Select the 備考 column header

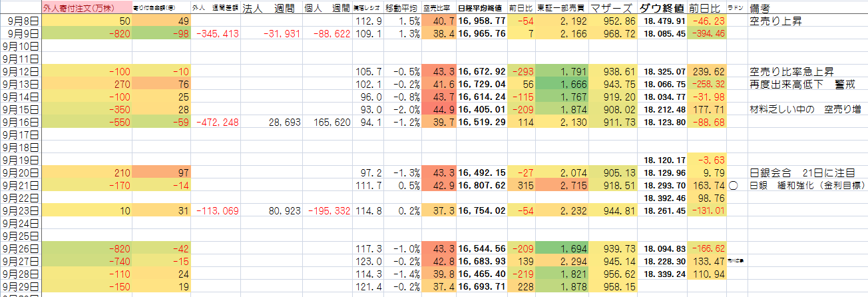point(761,9)
